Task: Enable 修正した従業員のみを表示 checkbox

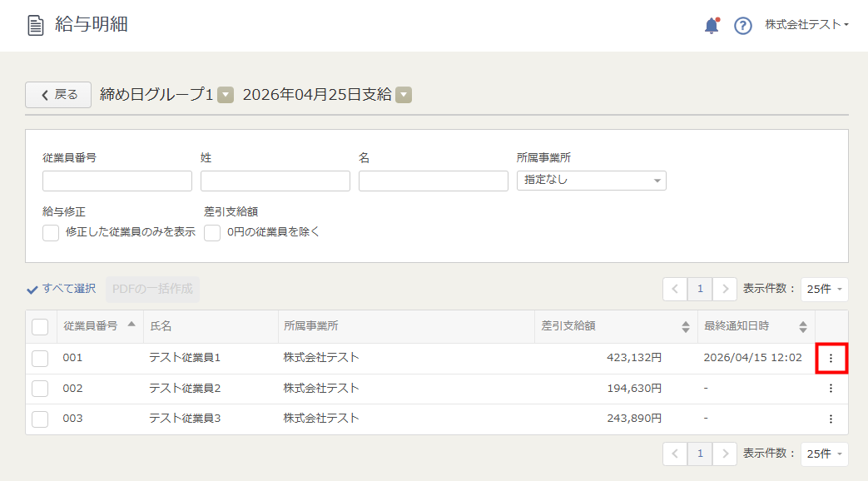Action: 51,233
